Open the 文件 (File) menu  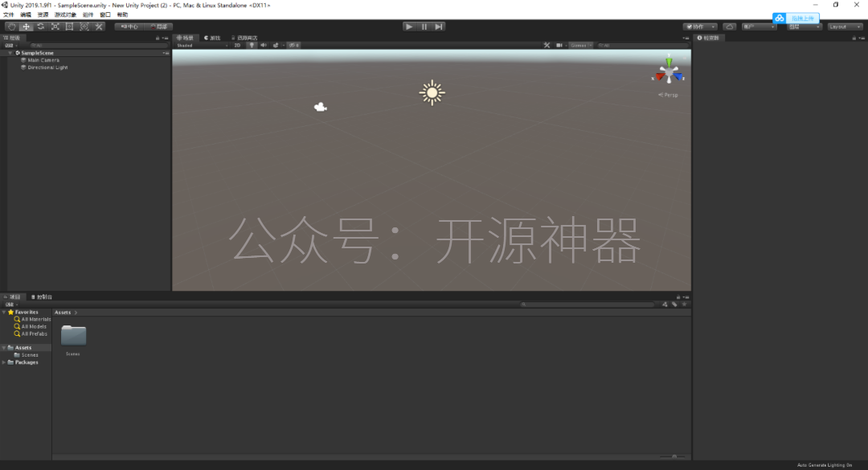[8, 15]
